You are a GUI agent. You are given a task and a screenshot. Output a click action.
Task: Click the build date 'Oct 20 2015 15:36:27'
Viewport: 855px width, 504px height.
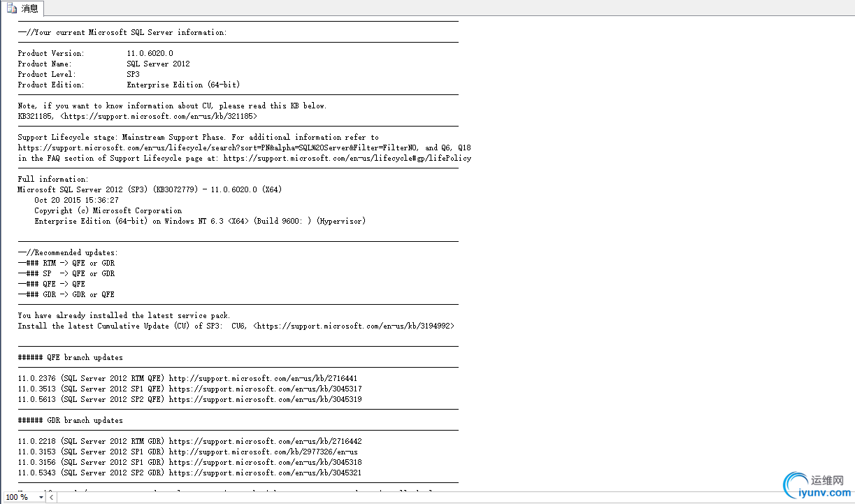[76, 200]
